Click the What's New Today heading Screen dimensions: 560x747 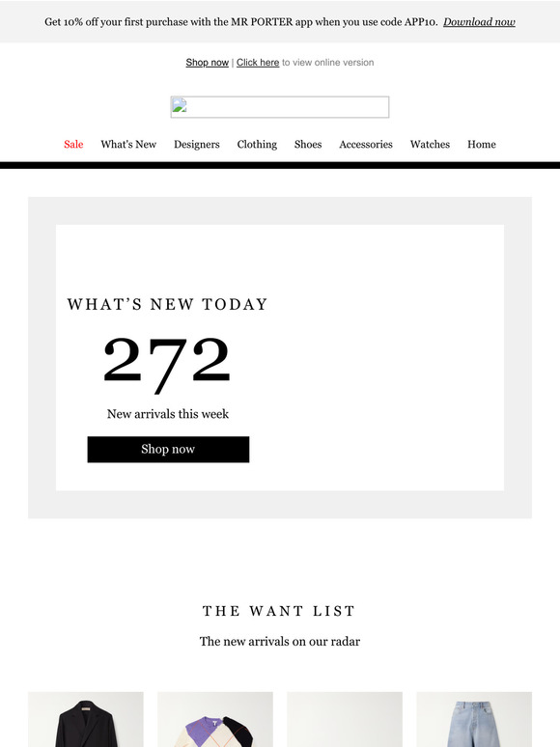167,304
